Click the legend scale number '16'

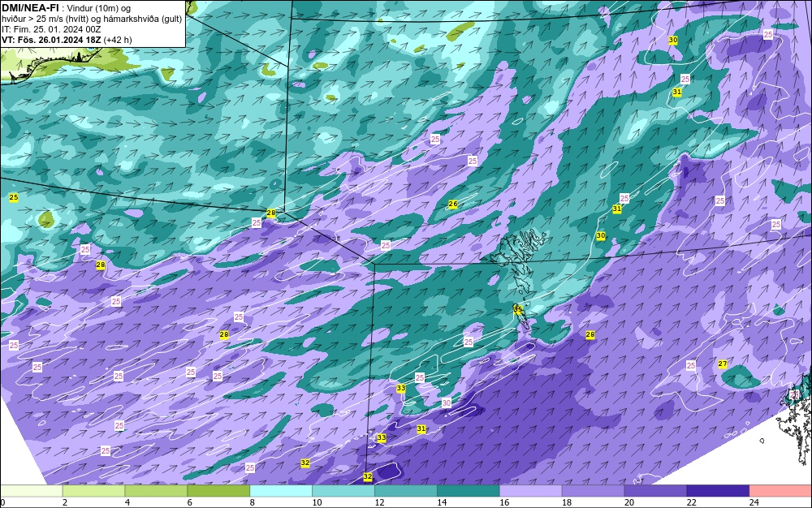coord(504,502)
